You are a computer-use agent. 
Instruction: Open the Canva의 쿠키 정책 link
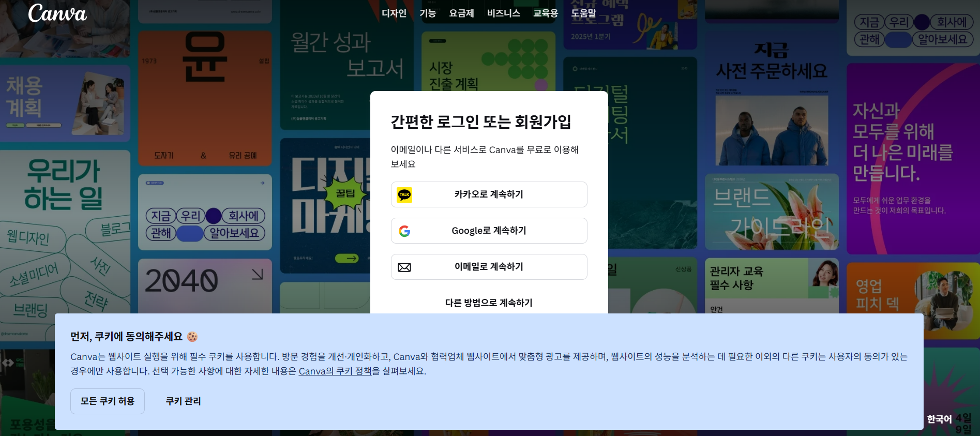tap(335, 371)
